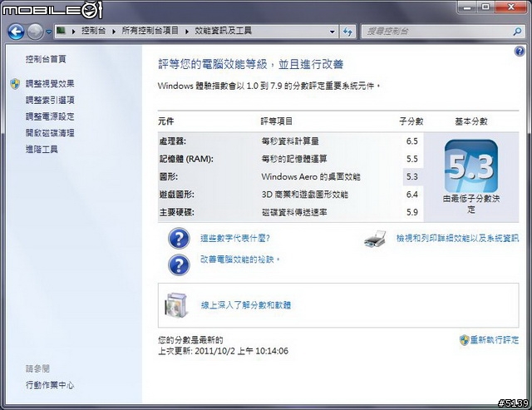The height and width of the screenshot is (410, 532).
Task: Select the 圖形: row label
Action: tap(169, 176)
